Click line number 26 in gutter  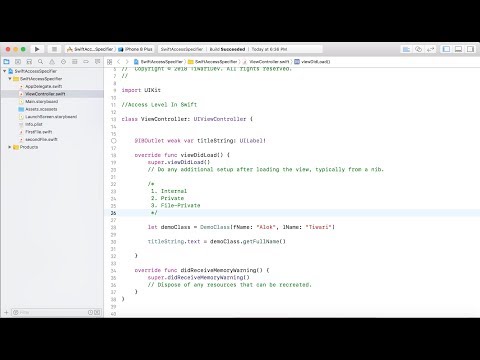point(113,213)
